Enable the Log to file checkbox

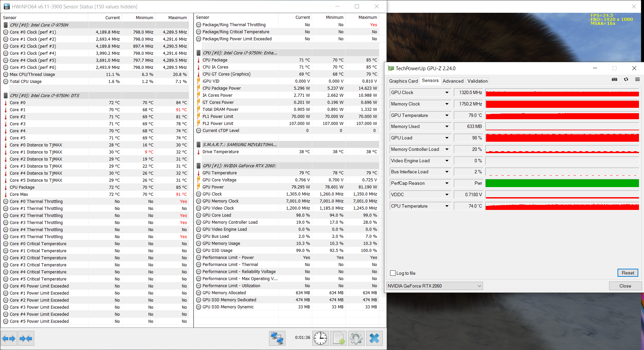[x=393, y=273]
